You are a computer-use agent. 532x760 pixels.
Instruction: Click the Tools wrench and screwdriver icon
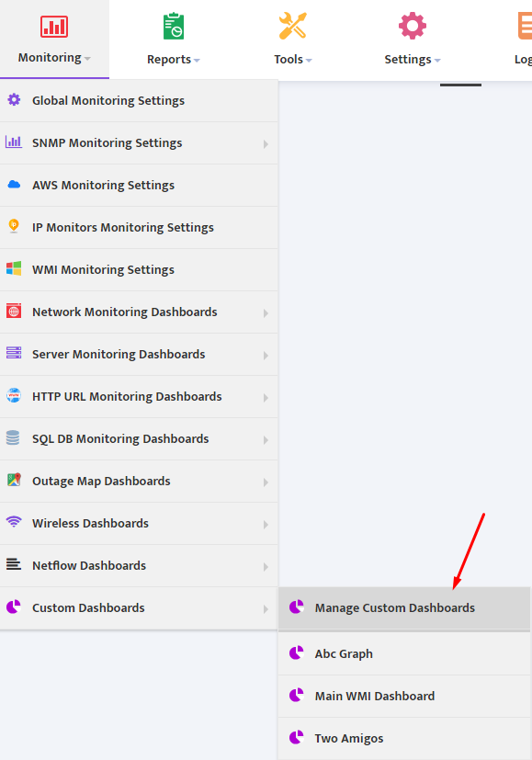tap(293, 26)
